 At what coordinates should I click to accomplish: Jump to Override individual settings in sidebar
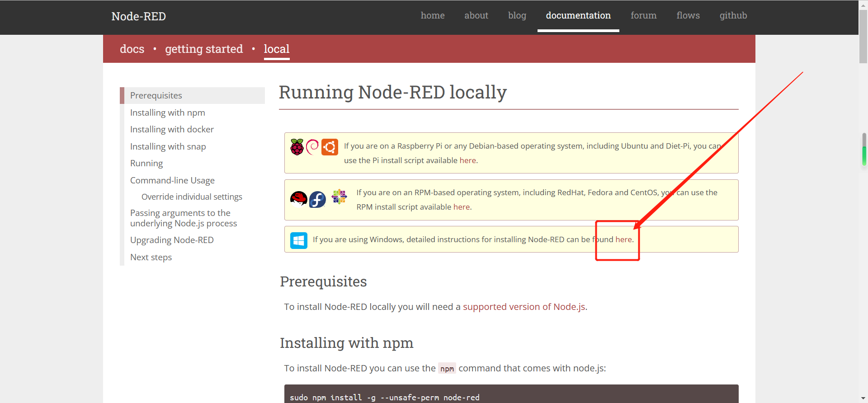(192, 197)
